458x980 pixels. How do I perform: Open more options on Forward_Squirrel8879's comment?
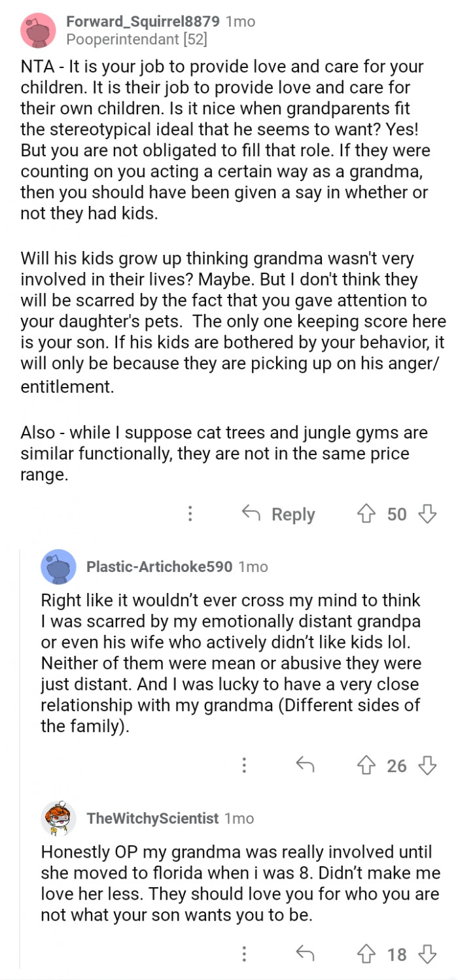click(x=190, y=514)
